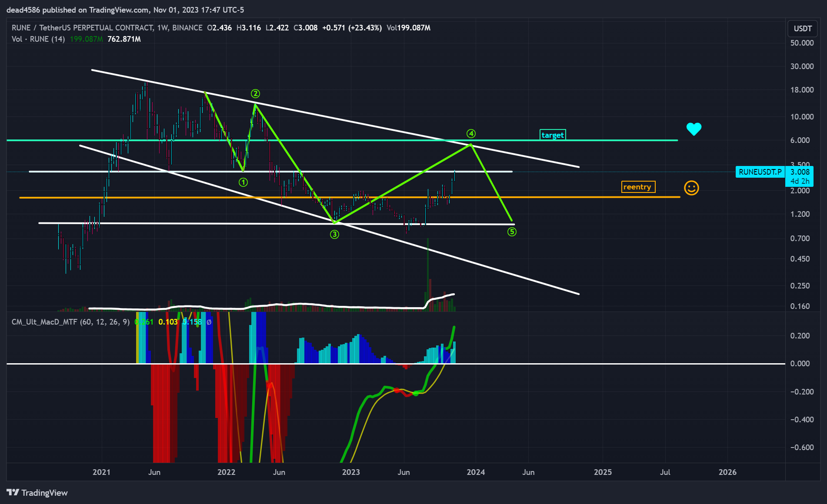Viewport: 827px width, 504px height.
Task: Click the 50.000 price axis label
Action: 802,43
